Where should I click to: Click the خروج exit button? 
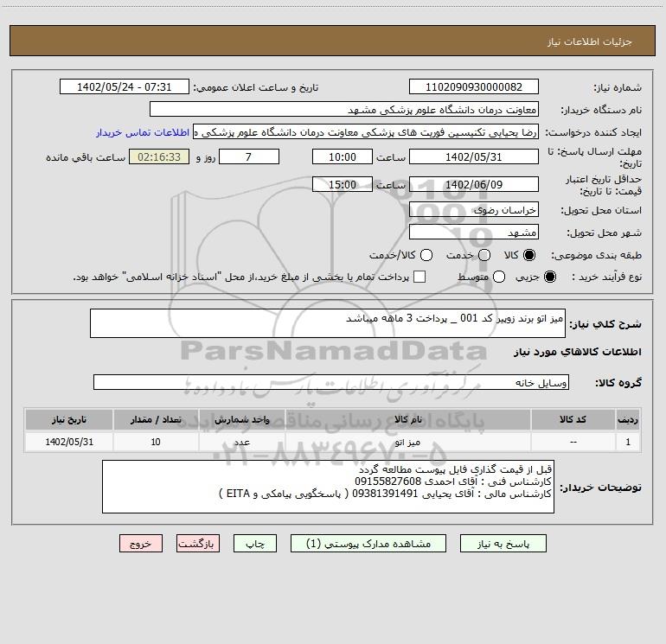141,544
